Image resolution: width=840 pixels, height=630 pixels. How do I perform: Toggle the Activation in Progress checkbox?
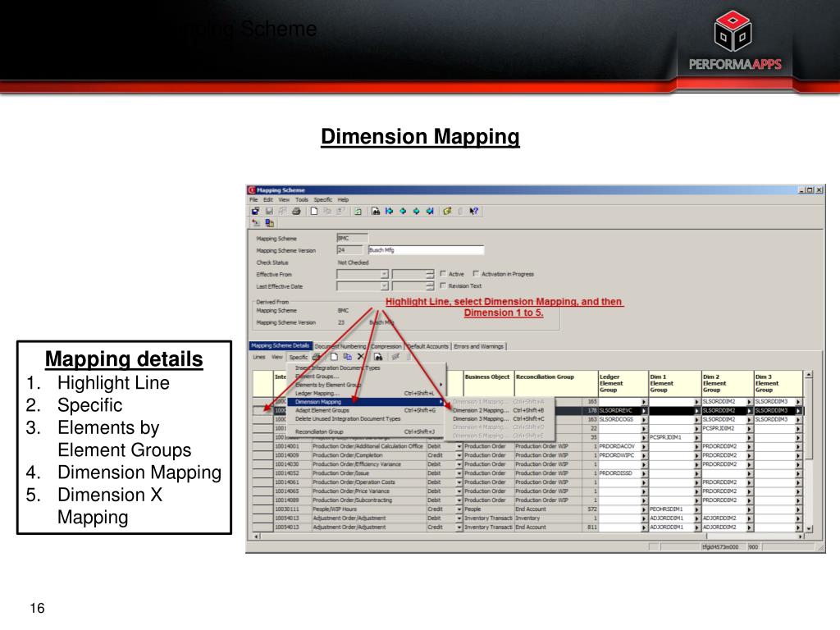pos(476,273)
